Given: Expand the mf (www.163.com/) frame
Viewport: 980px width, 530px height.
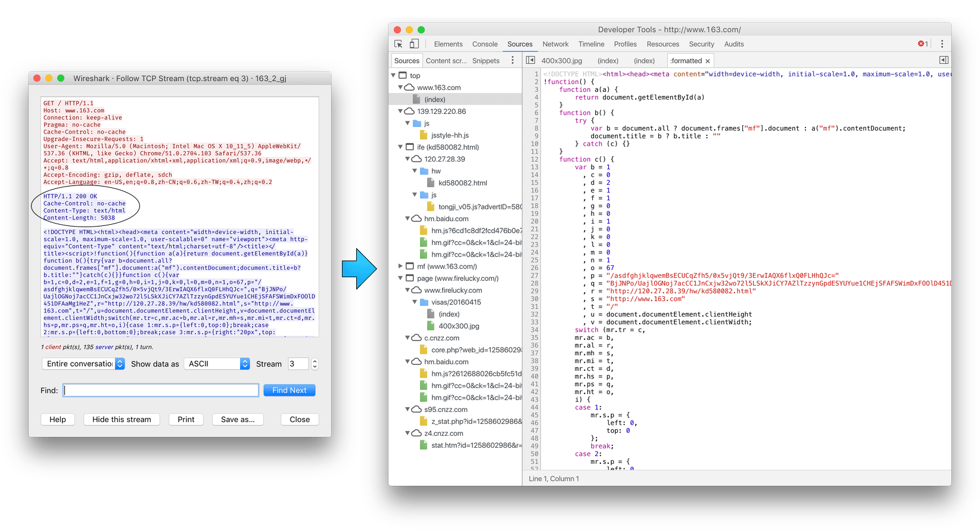Looking at the screenshot, I should click(400, 266).
